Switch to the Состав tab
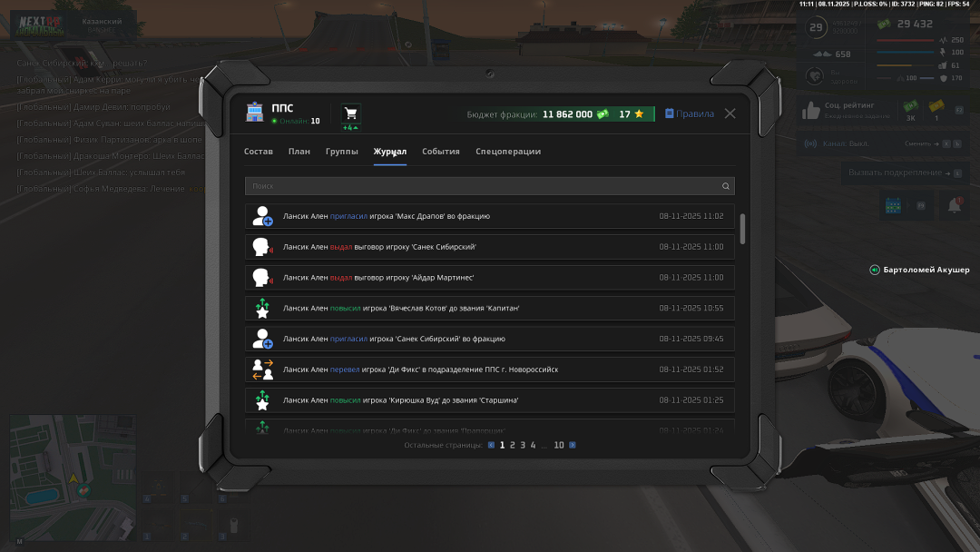980x552 pixels. (259, 152)
